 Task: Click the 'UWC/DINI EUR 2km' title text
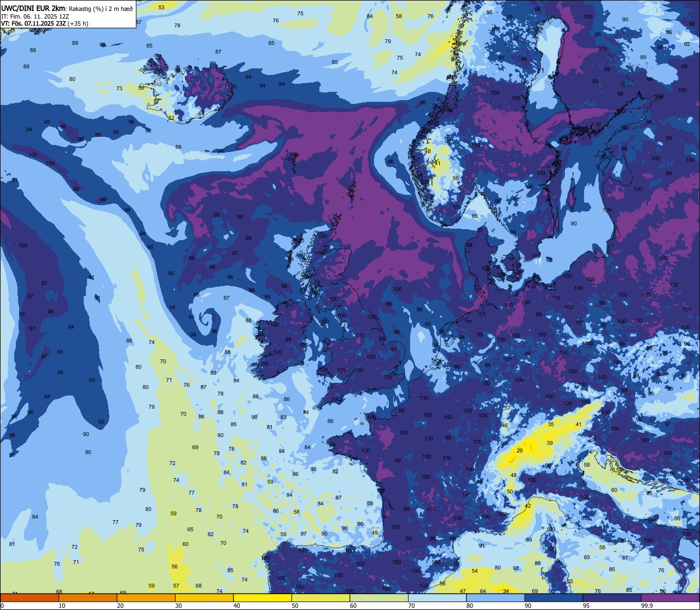pyautogui.click(x=32, y=8)
